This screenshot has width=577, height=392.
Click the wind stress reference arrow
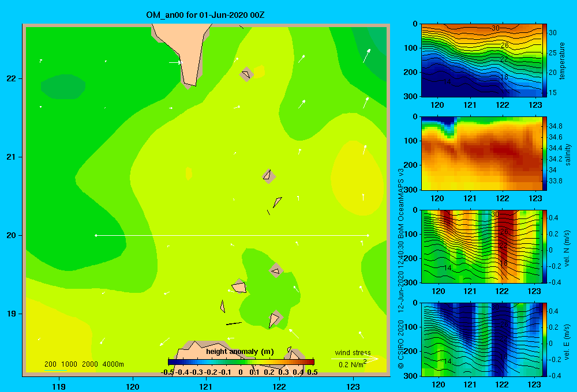354,359
